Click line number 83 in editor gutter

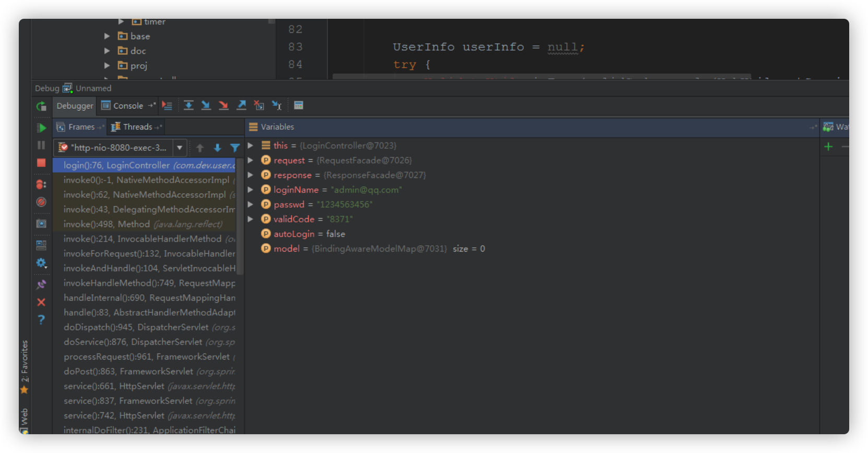(296, 47)
